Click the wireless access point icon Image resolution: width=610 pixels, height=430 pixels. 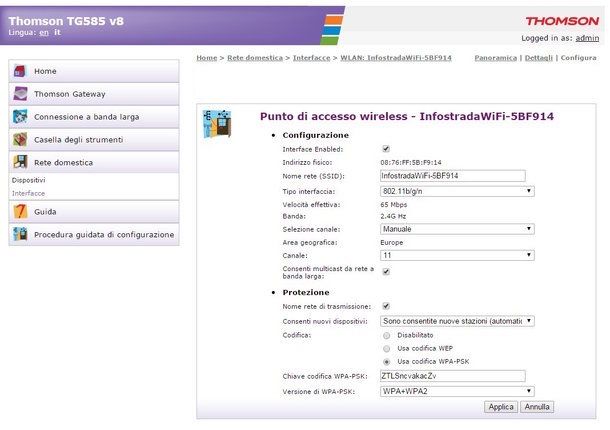coord(217,124)
